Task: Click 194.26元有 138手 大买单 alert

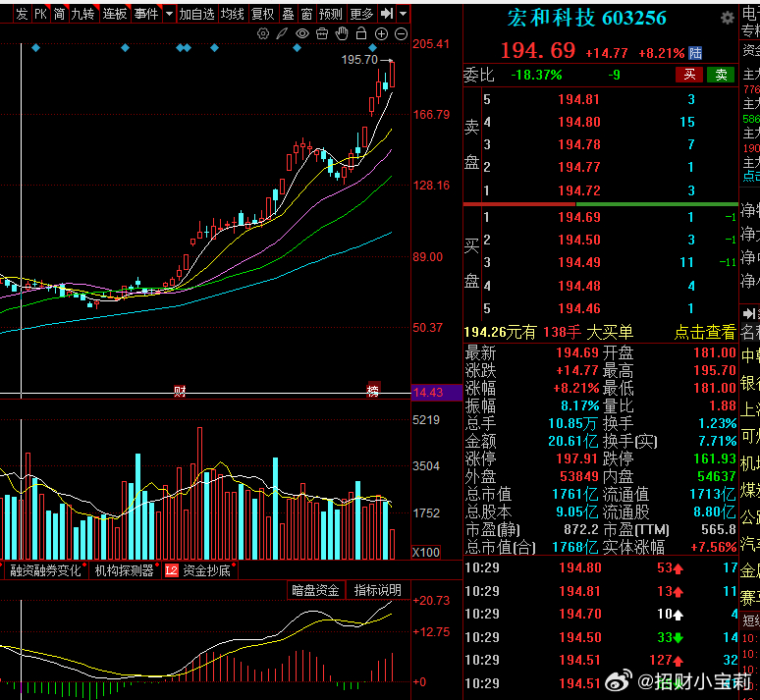Action: pos(548,332)
